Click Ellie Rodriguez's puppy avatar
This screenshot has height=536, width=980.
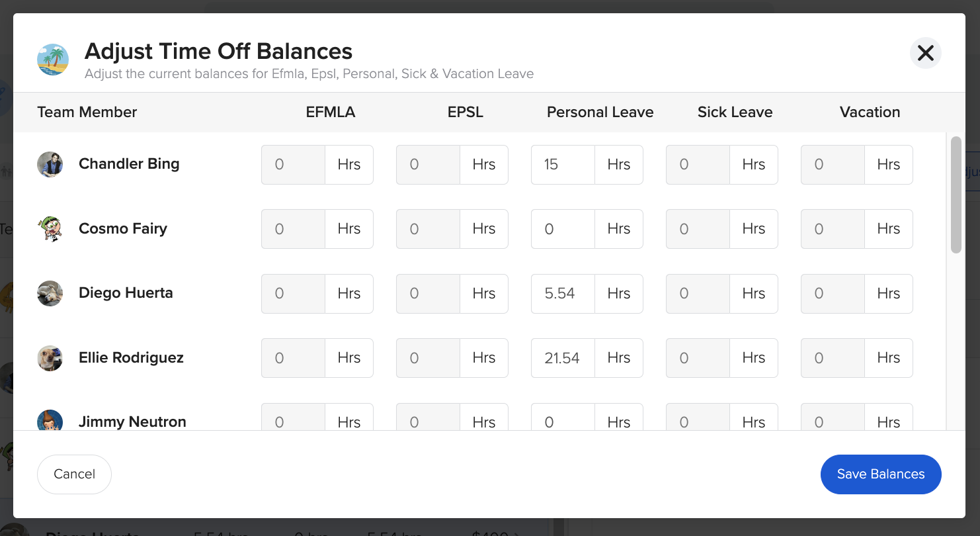point(50,357)
